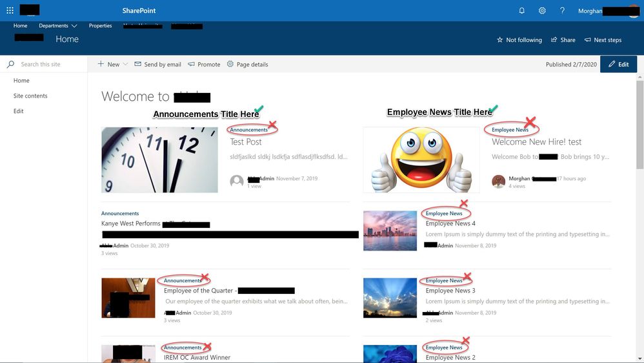Open Next steps
This screenshot has width=644, height=363.
pos(603,40)
